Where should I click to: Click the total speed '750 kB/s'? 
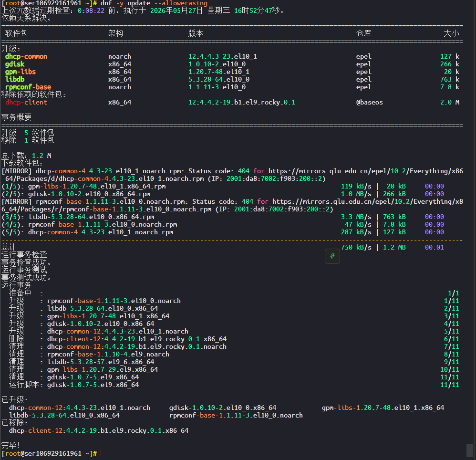(x=356, y=247)
